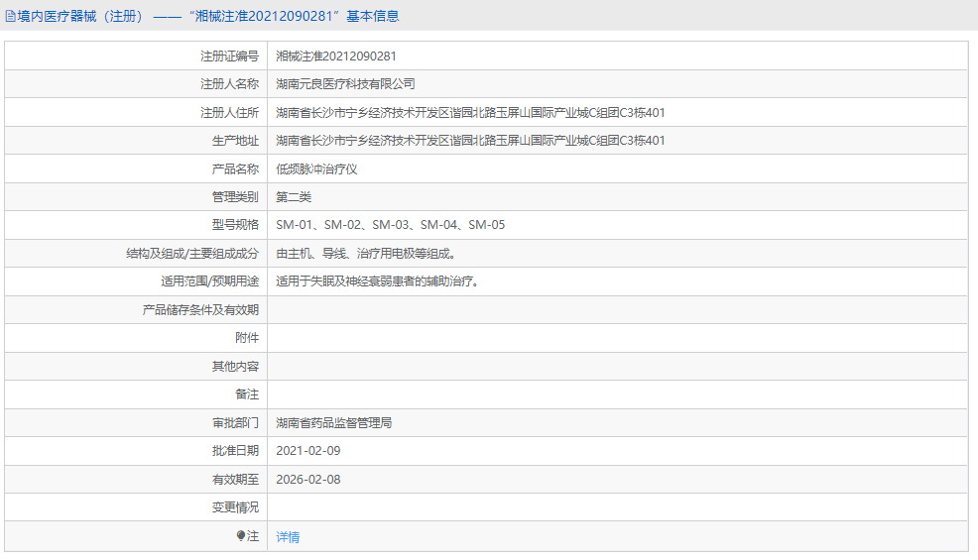978x560 pixels.
Task: Open the 详情 link in the 注 row
Action: pyautogui.click(x=288, y=536)
